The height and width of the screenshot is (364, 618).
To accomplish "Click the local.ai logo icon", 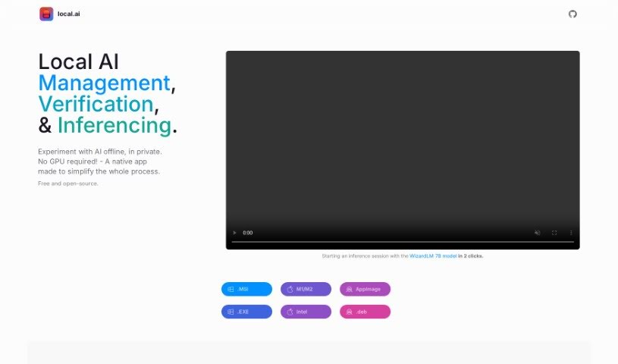I will [46, 14].
